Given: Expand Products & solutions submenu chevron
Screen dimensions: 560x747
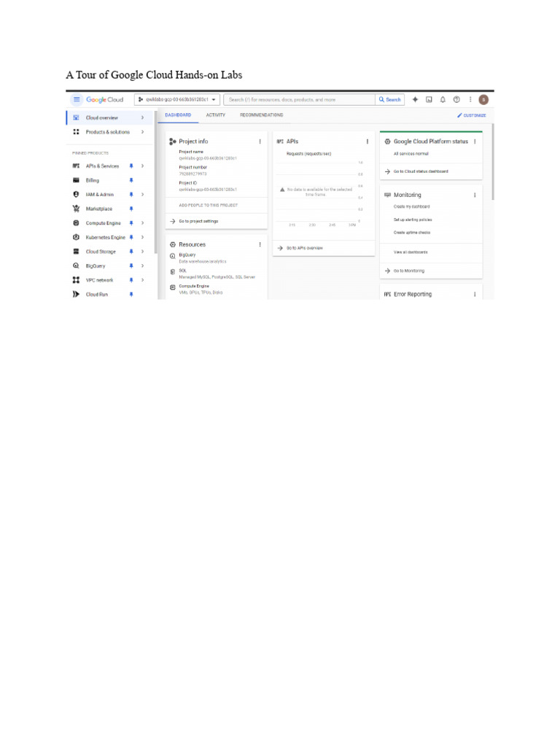Looking at the screenshot, I should [x=142, y=132].
